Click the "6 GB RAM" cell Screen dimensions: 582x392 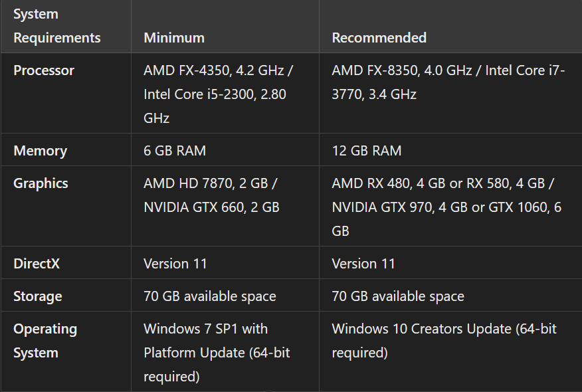(175, 151)
